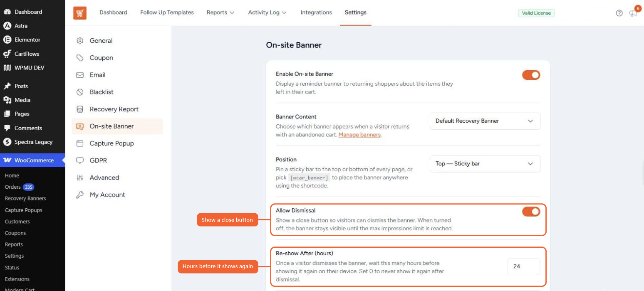Click the Posts pin icon
Viewport: 644px width, 291px height.
7,86
